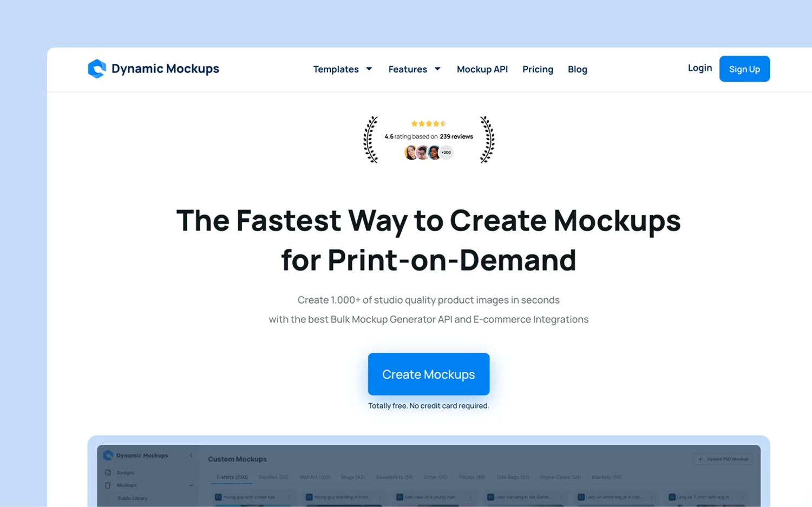Switch to the Other tab
The height and width of the screenshot is (507, 812).
(436, 477)
